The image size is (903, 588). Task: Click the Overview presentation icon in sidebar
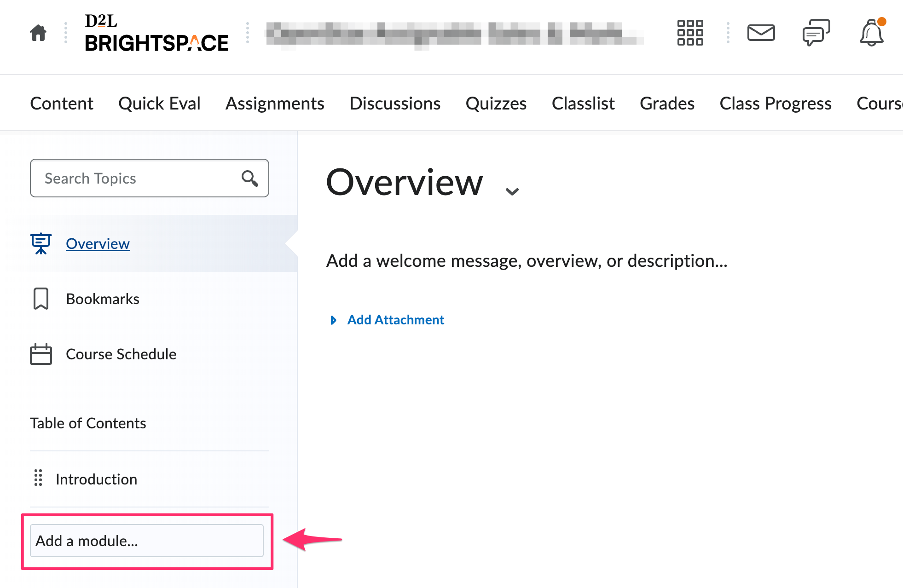41,243
